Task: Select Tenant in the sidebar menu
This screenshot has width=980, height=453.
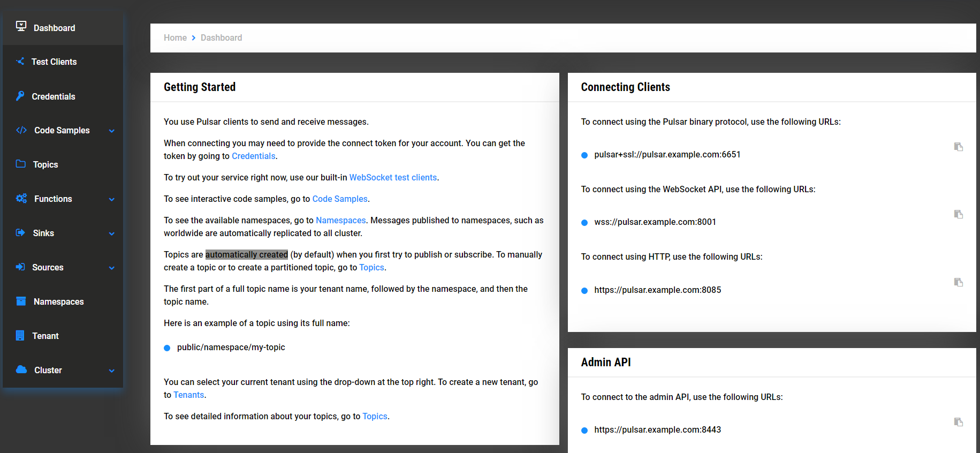Action: pos(63,336)
